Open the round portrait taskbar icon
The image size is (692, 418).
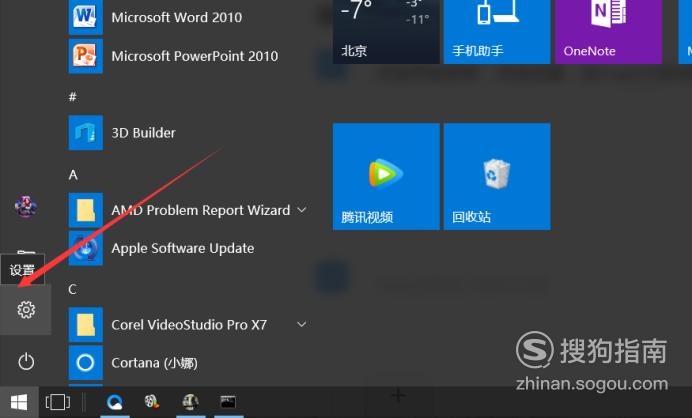[x=191, y=402]
